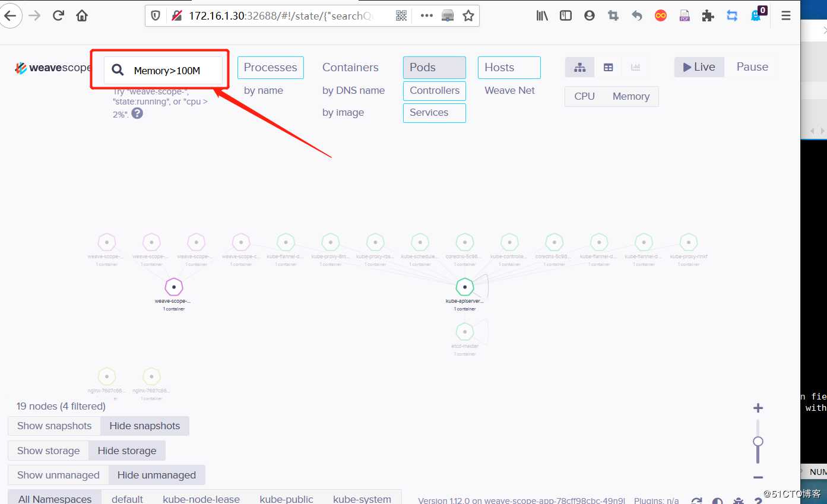Select Show unmanaged option
The width and height of the screenshot is (827, 504).
coord(58,475)
